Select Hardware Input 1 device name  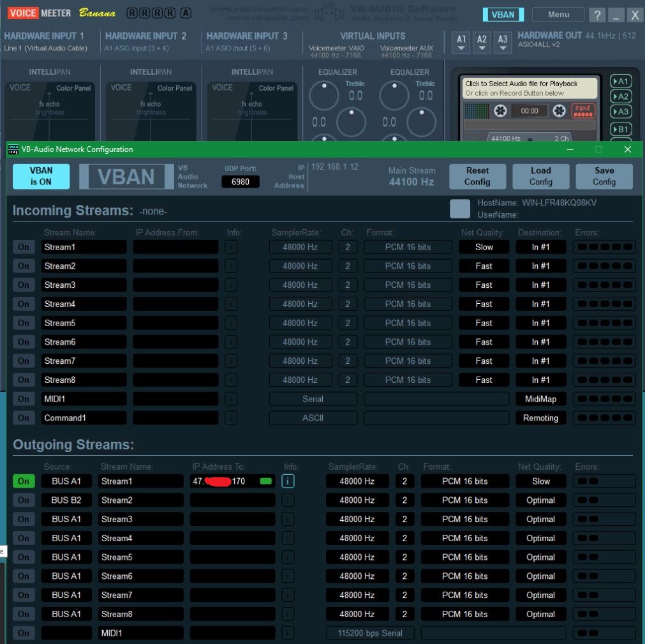coord(46,48)
